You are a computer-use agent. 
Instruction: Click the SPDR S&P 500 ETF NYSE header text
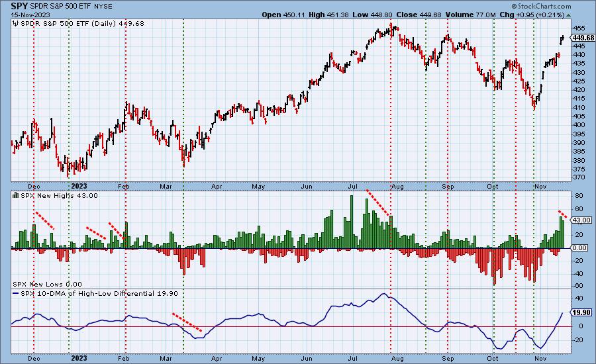coord(71,7)
